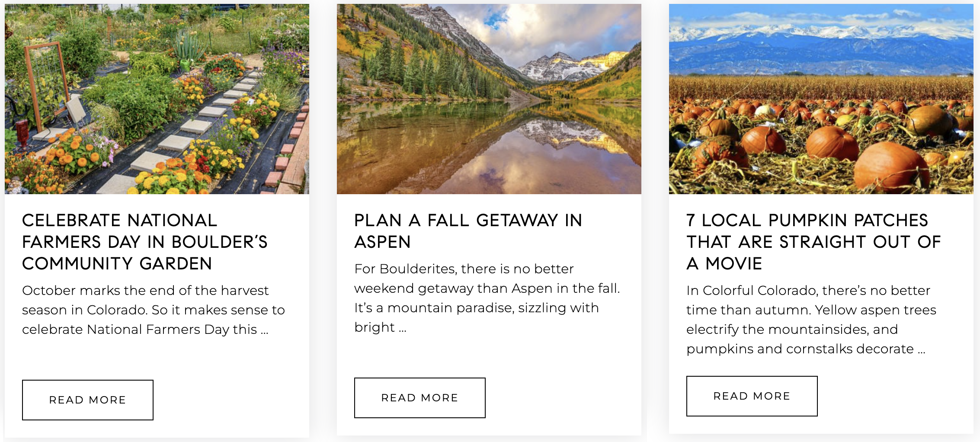Click the Aspen mountain lake photo

[489, 99]
